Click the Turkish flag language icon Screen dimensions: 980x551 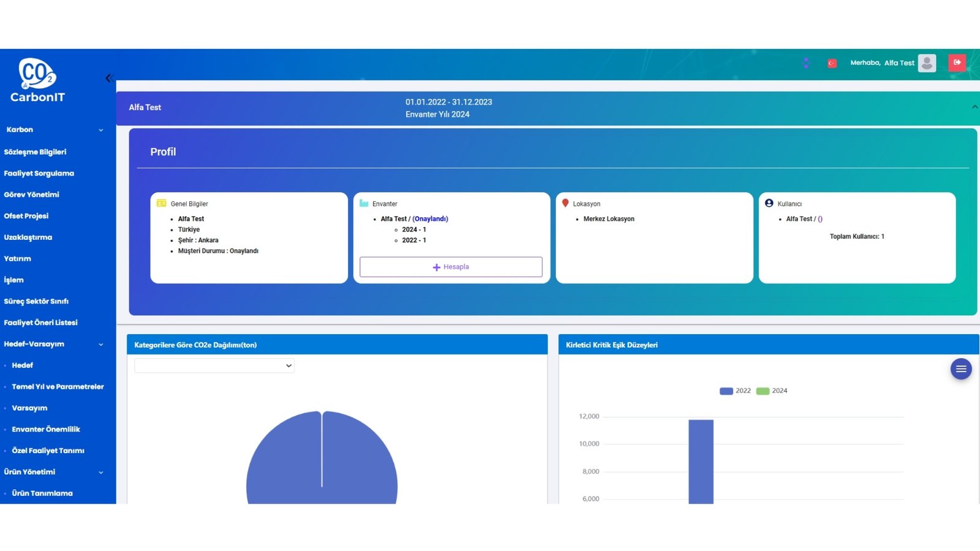pyautogui.click(x=832, y=63)
